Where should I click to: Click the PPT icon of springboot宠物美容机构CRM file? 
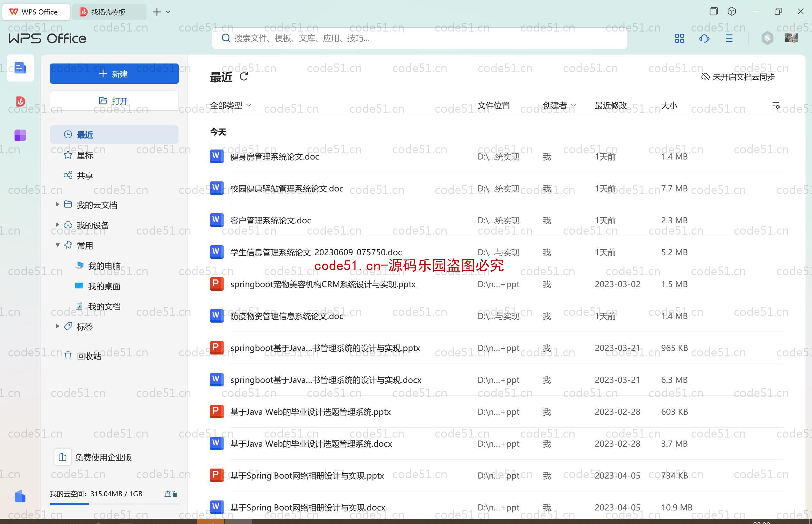coord(217,284)
